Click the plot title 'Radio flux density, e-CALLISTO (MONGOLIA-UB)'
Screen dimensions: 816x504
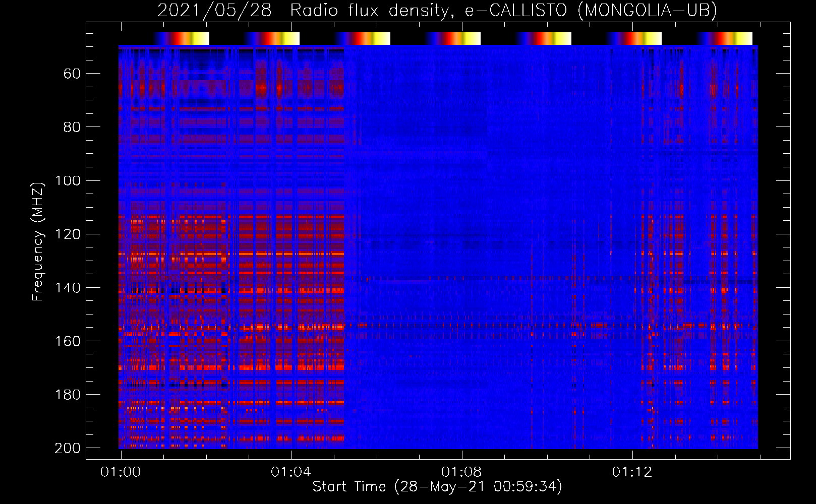coord(503,11)
